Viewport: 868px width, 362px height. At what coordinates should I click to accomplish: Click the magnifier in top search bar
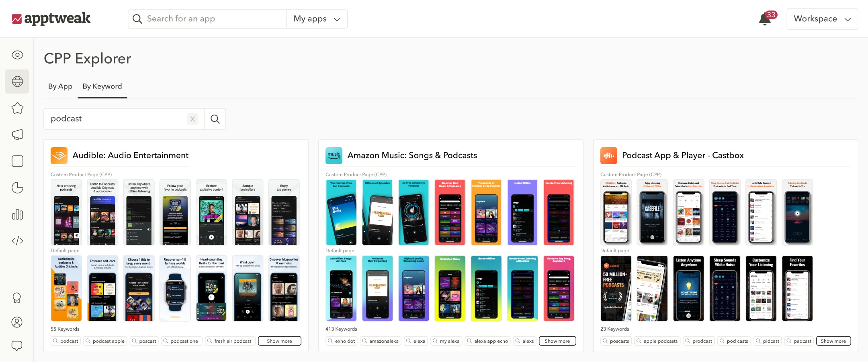coord(137,19)
